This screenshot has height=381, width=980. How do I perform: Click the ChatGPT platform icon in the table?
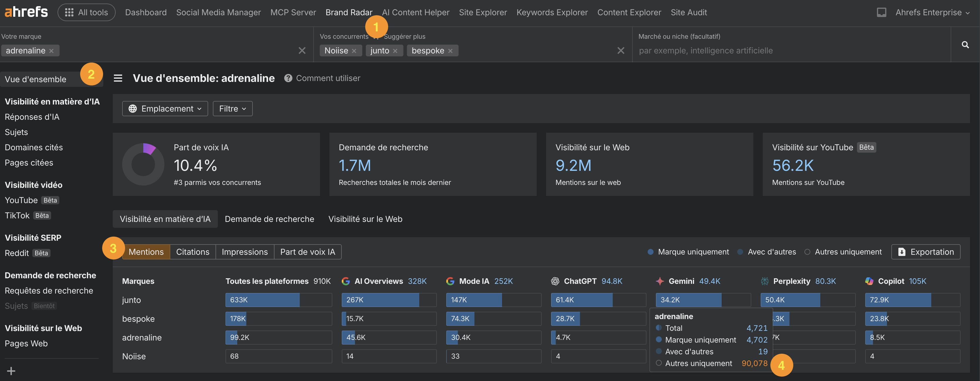point(555,281)
